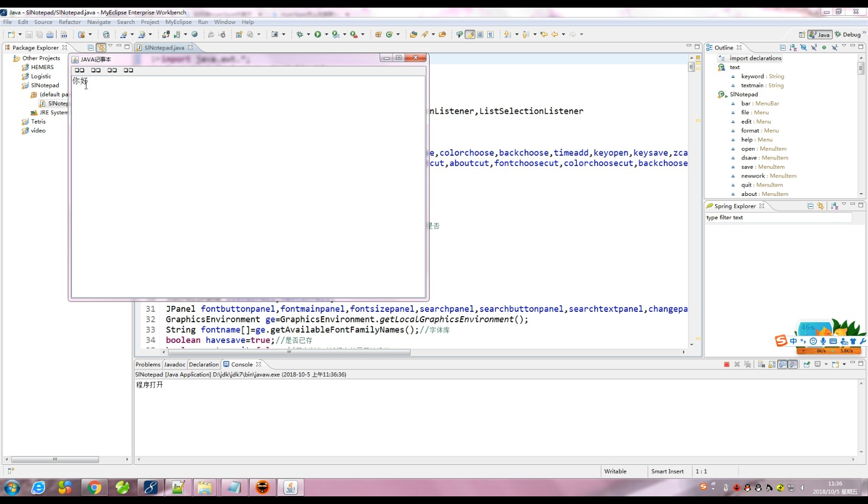Open the New file dropdown arrow

click(x=20, y=34)
